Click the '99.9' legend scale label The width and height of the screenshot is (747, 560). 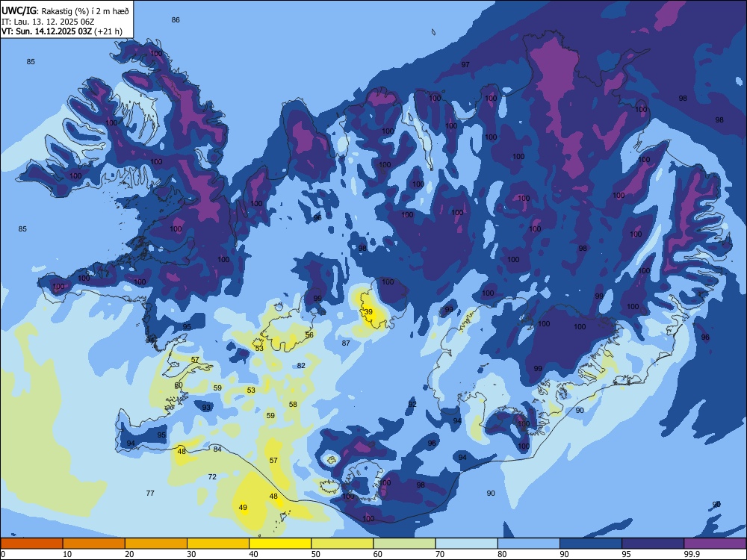tap(691, 554)
